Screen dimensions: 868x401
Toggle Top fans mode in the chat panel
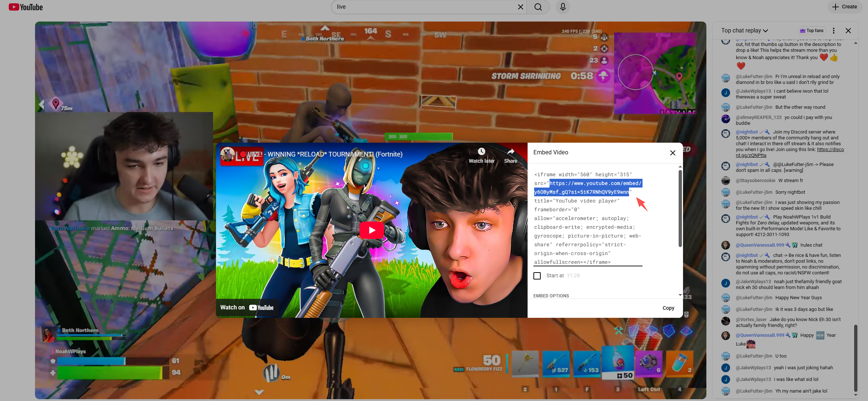pyautogui.click(x=811, y=30)
